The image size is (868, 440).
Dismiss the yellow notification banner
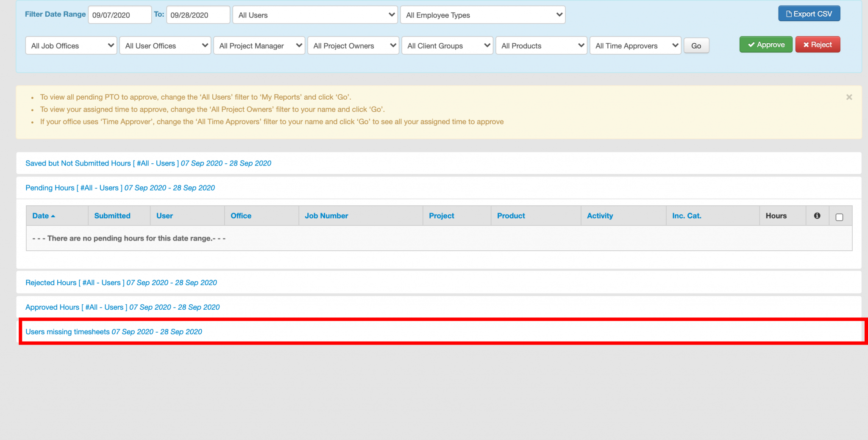849,97
